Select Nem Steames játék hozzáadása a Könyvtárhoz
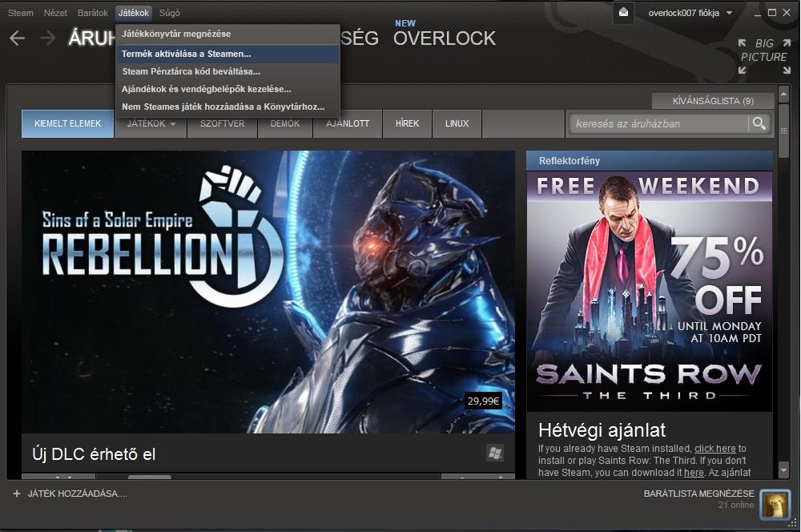This screenshot has width=801, height=532. [x=227, y=107]
